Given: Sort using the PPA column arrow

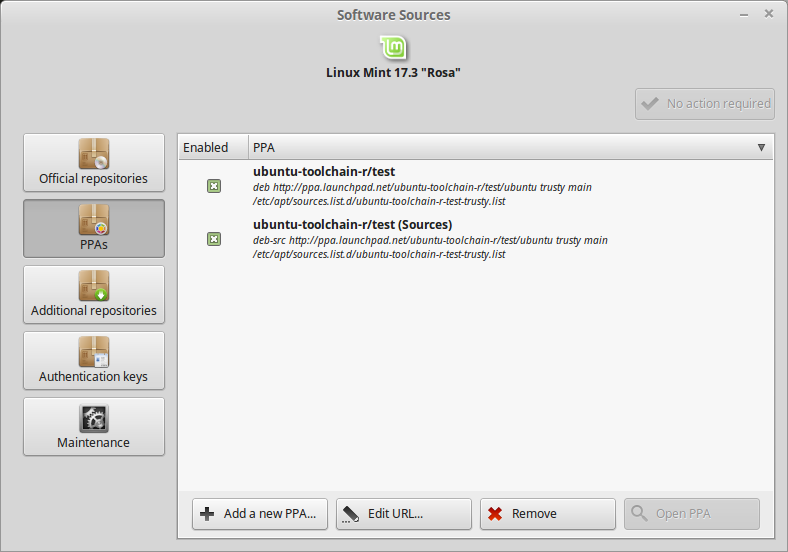Looking at the screenshot, I should 761,148.
